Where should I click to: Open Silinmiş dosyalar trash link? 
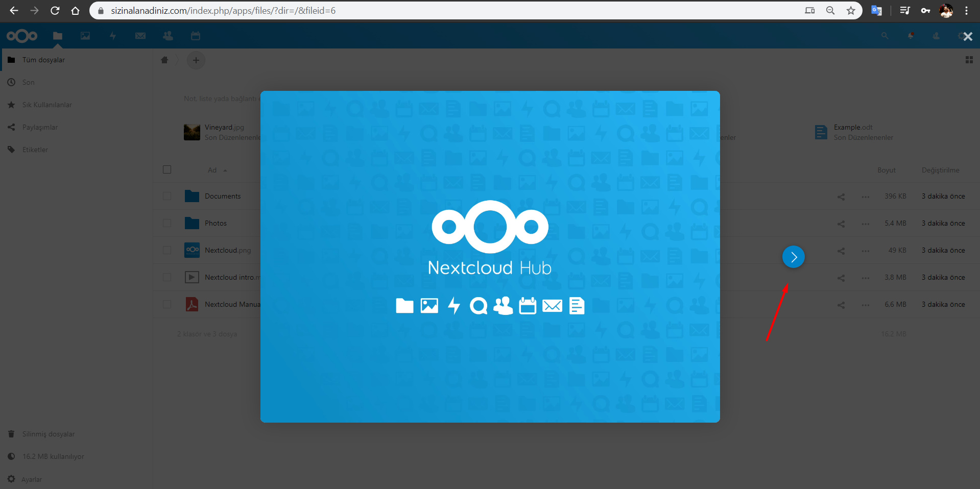49,434
